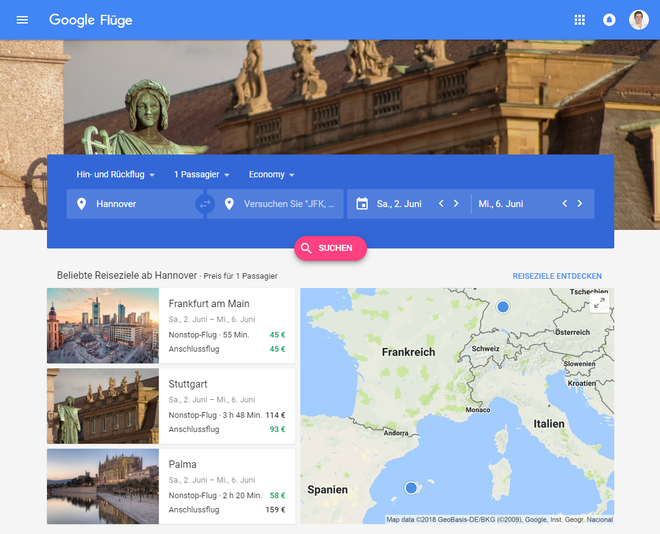This screenshot has height=534, width=660.
Task: Swap origin and destination fields
Action: click(x=205, y=204)
